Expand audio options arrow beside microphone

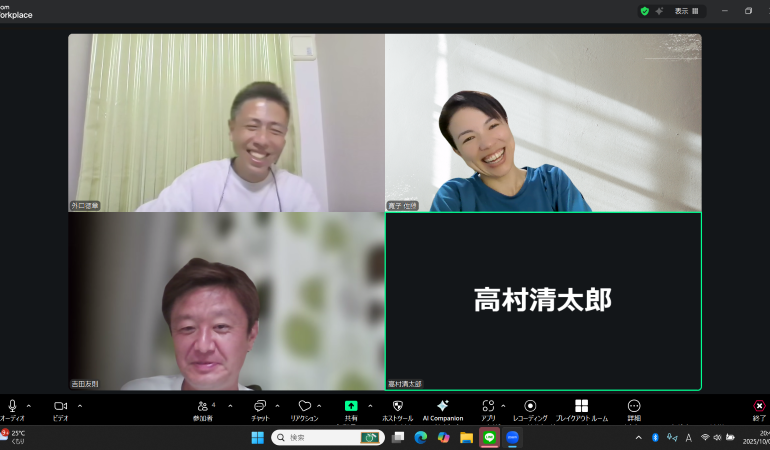point(29,406)
